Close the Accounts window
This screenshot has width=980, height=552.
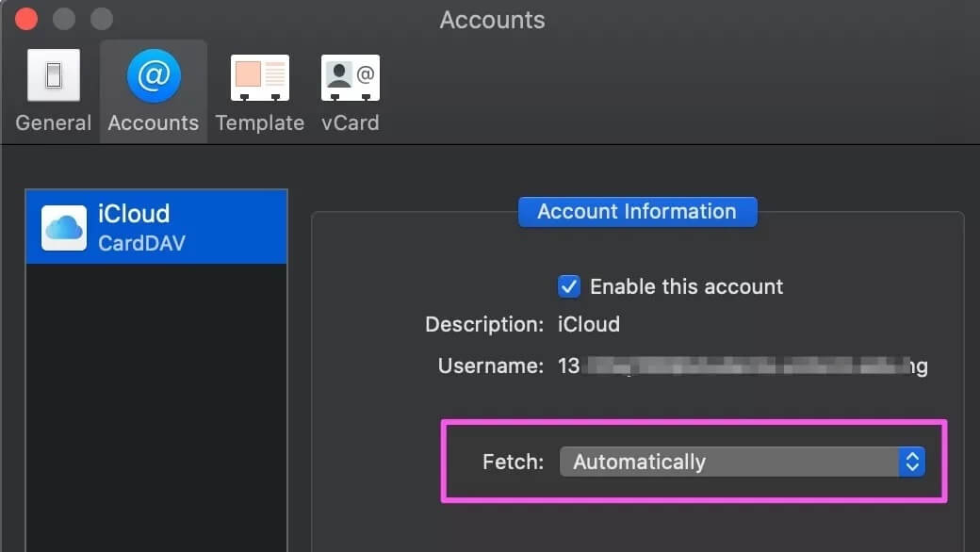coord(26,19)
